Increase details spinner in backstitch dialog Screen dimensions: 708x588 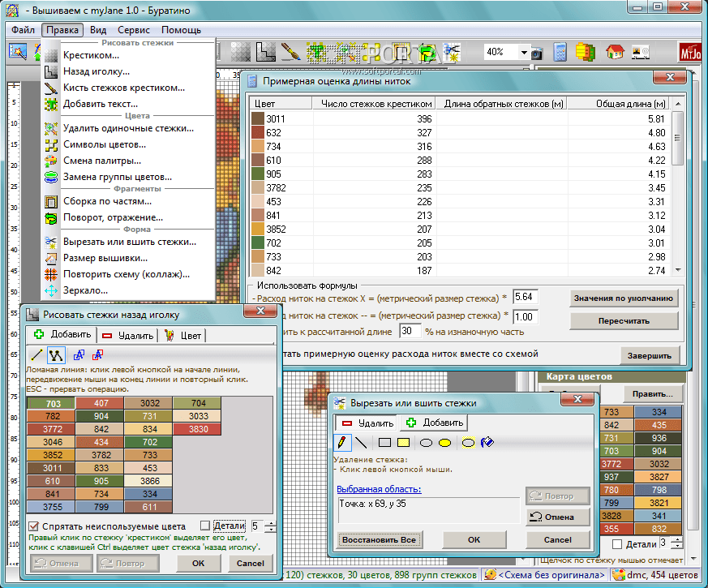[271, 523]
